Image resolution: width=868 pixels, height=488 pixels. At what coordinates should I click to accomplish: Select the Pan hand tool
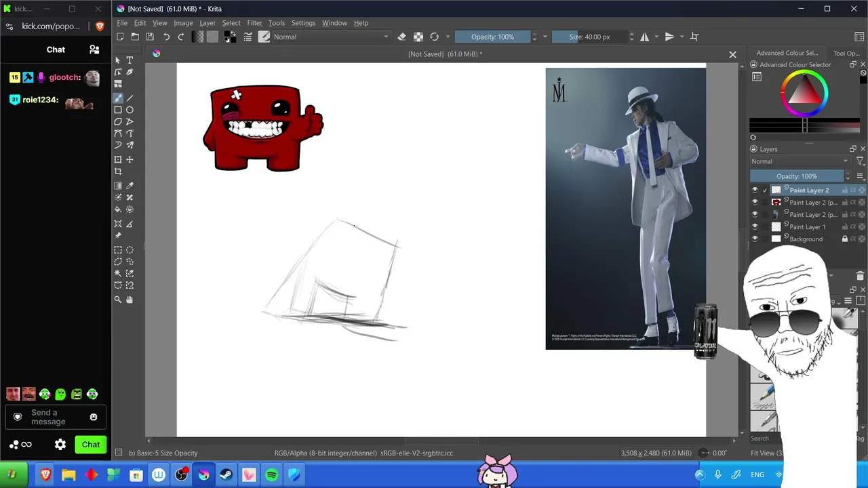click(130, 300)
